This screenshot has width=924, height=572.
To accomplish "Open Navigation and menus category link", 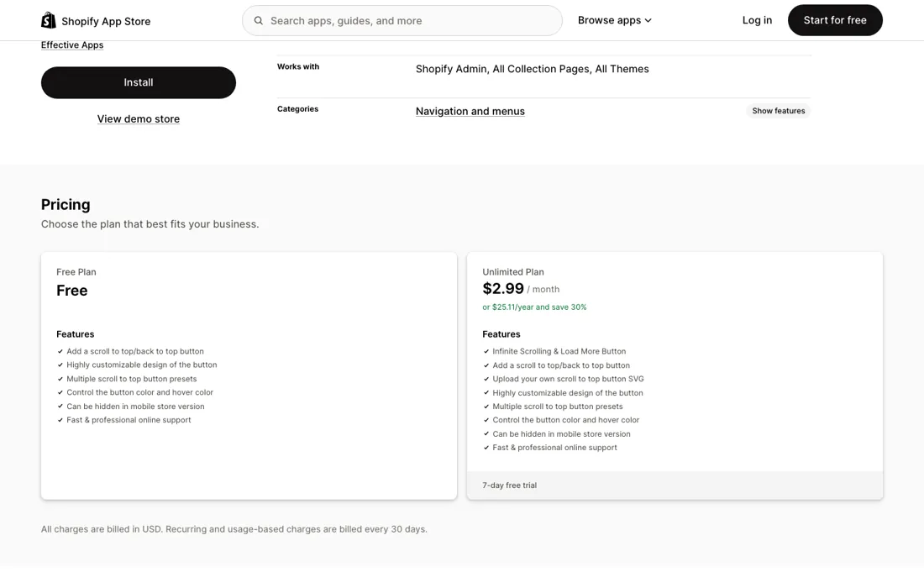I will click(x=470, y=112).
